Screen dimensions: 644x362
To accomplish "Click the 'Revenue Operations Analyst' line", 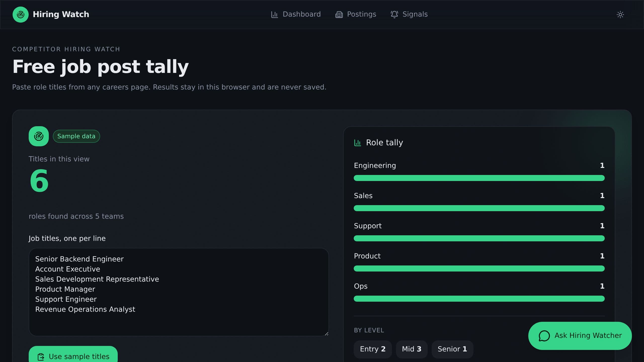I will pos(85,309).
